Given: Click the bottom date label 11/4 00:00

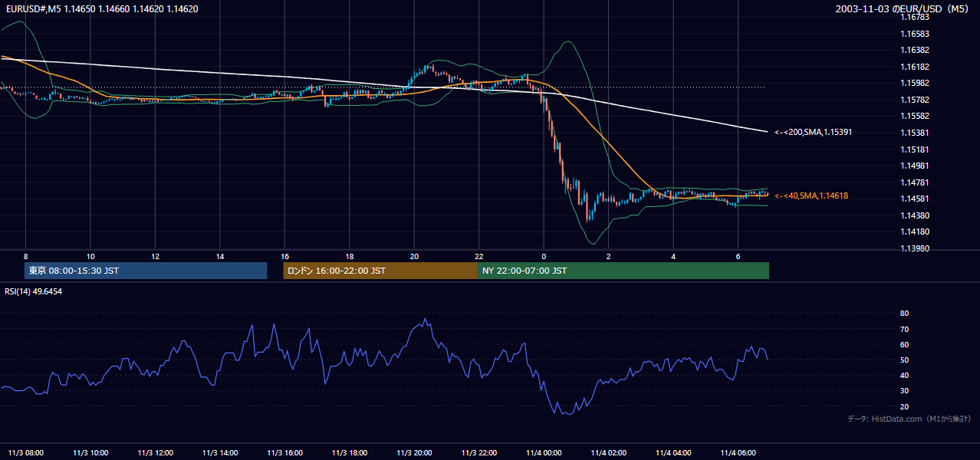Looking at the screenshot, I should [x=544, y=452].
